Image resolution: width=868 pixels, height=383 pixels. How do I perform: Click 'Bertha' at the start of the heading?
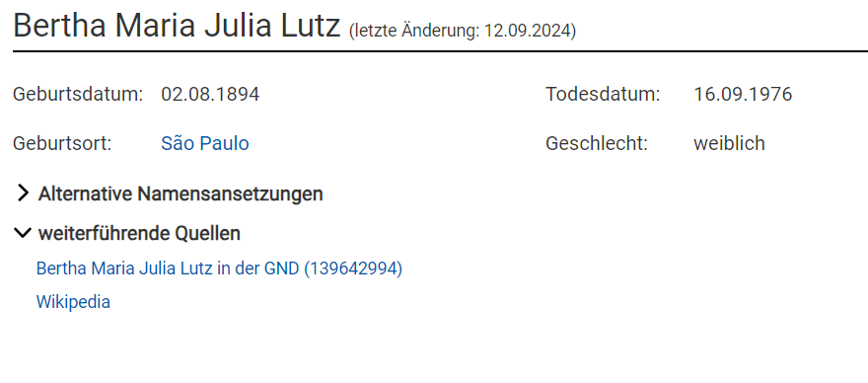[60, 26]
